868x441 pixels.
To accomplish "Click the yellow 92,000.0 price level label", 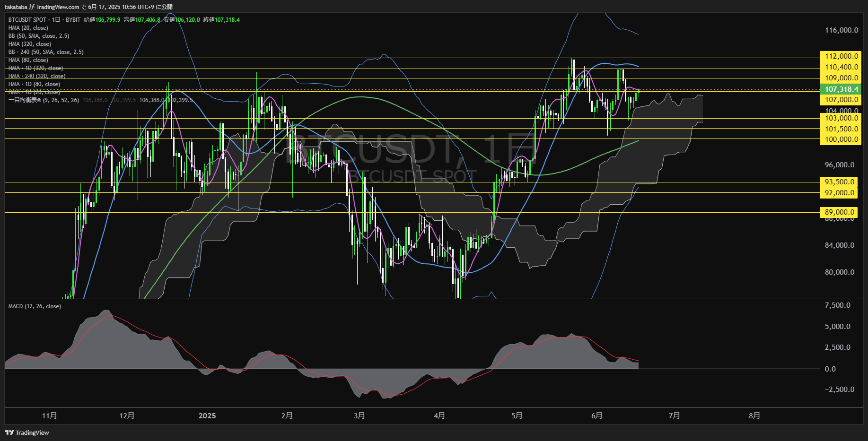I will tap(840, 193).
